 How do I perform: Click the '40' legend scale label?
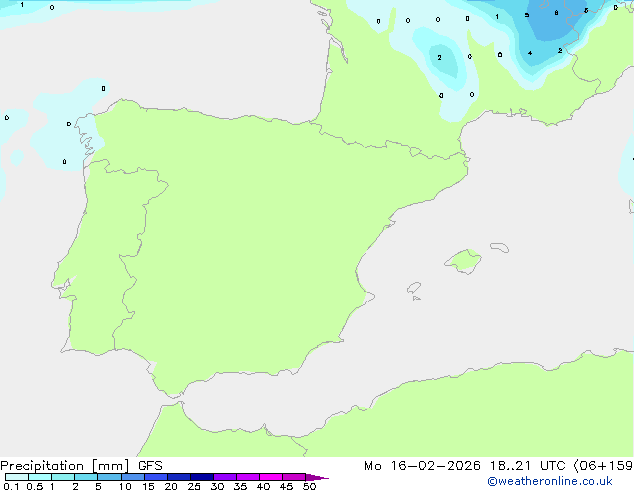(x=263, y=486)
